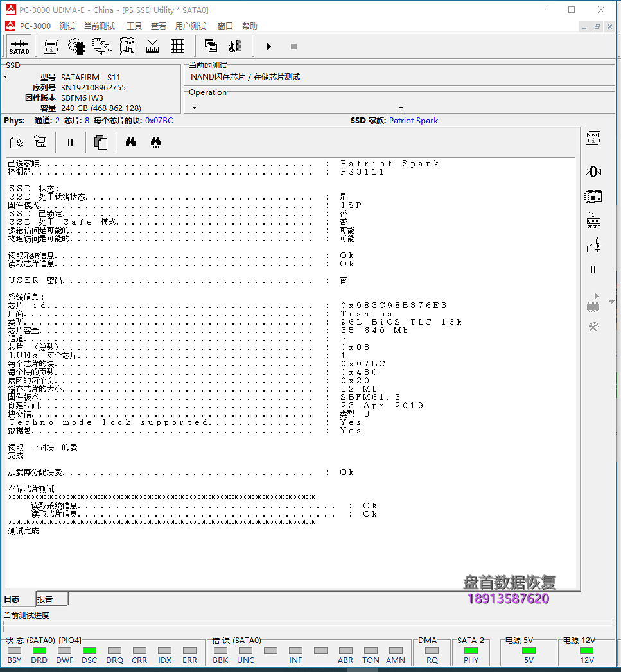Click the ERR status indicator

tap(189, 651)
